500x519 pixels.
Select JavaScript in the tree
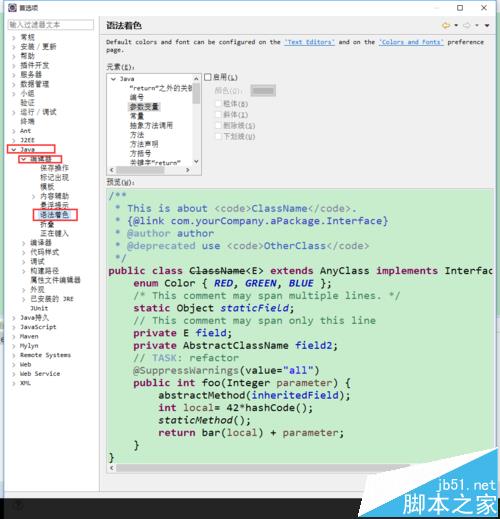click(x=38, y=327)
